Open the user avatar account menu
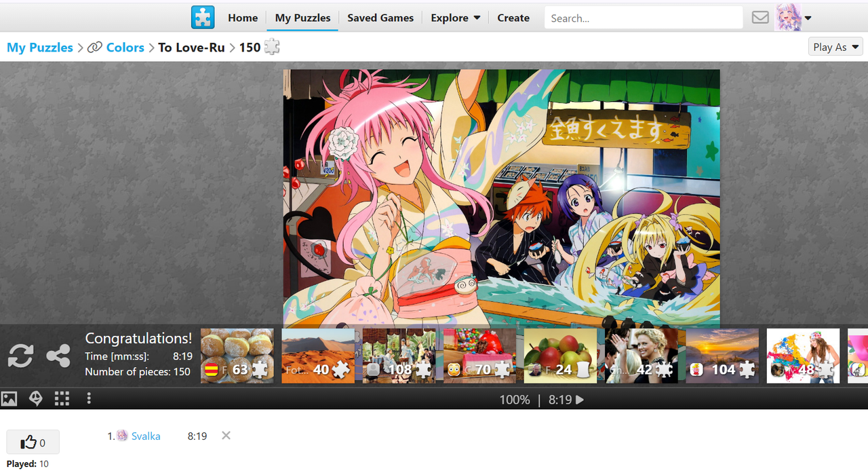This screenshot has height=473, width=868. 793,18
